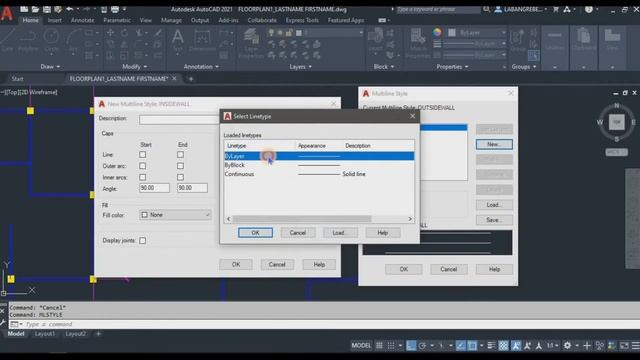Click the search magnifier icon in title bar

(486, 9)
